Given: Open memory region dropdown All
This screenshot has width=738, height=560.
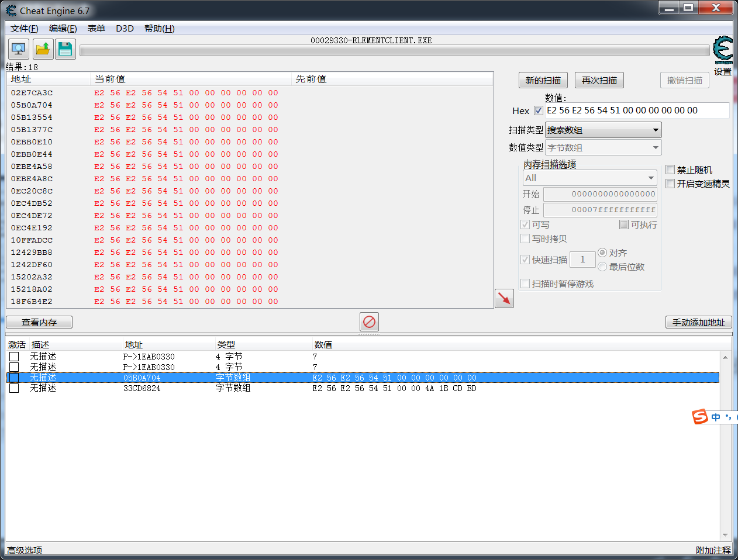Looking at the screenshot, I should 589,178.
